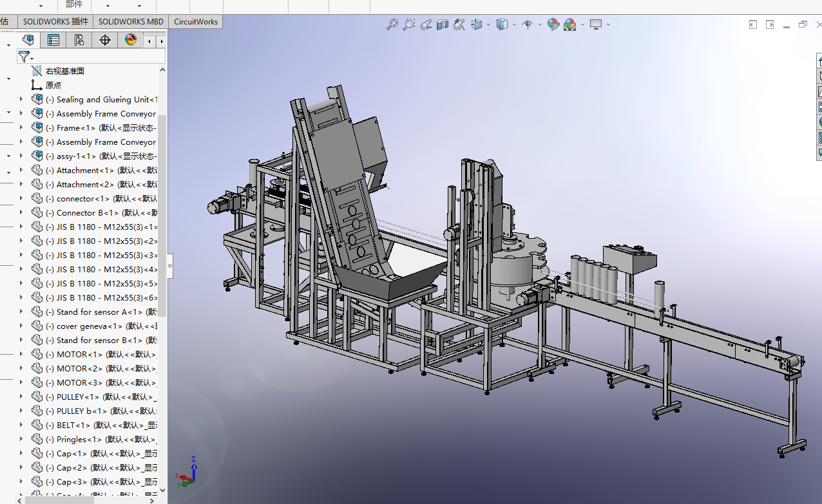Switch to the ConfigurationManager tab
Screen dimensions: 822x504
coord(79,40)
